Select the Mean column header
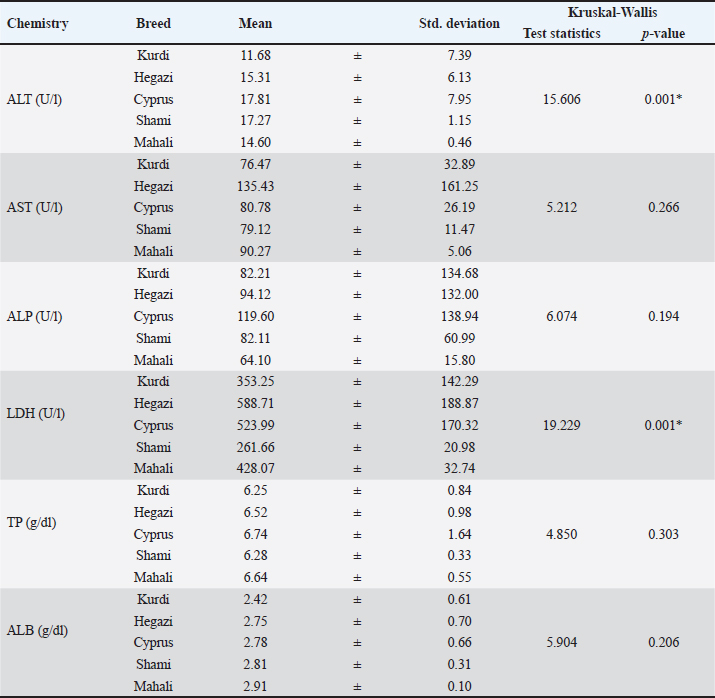Viewport: 715px width, 698px height. tap(255, 23)
